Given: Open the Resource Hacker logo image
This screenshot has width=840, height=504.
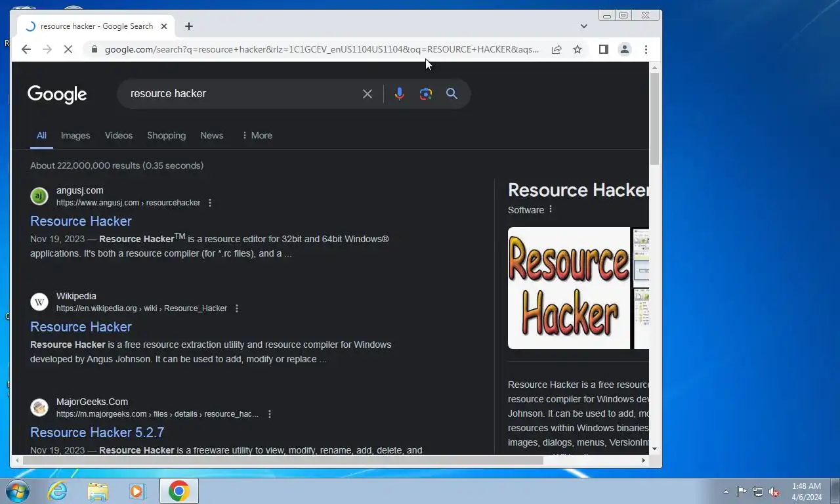Looking at the screenshot, I should [569, 288].
